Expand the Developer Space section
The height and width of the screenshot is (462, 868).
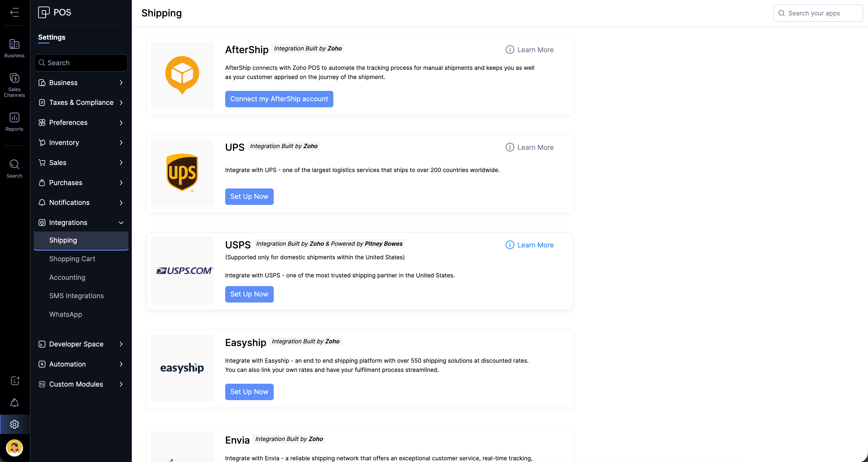click(81, 344)
